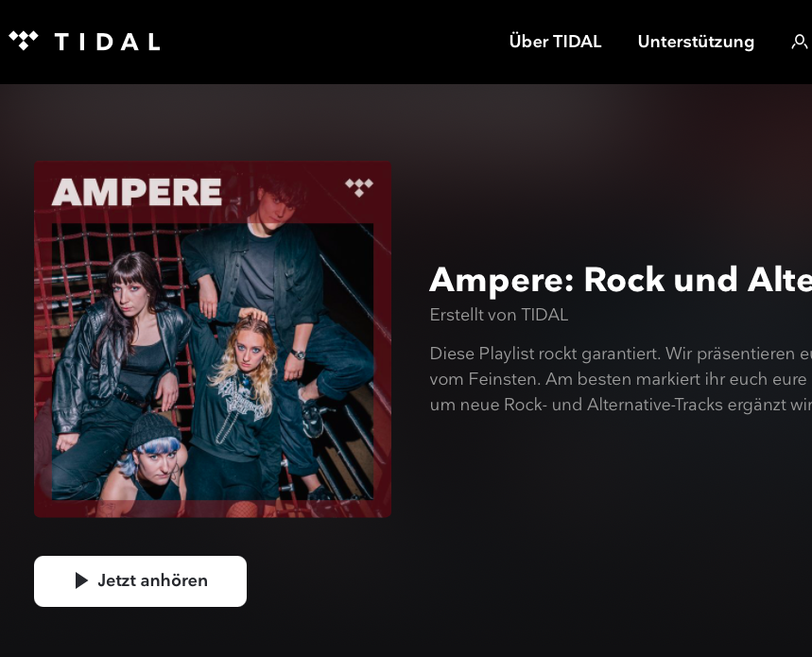Click the line starting Diese Playlist rockt garantiert
The image size is (812, 657).
pos(620,354)
